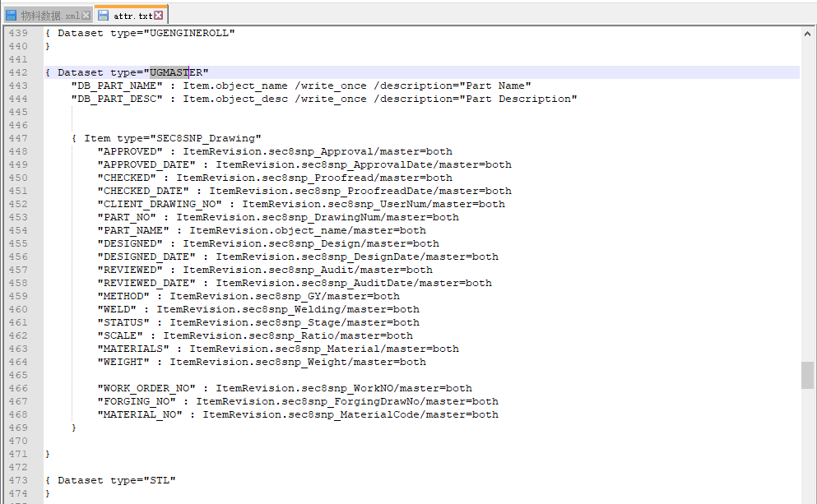The width and height of the screenshot is (817, 504).
Task: Click line number 447 in gutter
Action: tap(18, 138)
